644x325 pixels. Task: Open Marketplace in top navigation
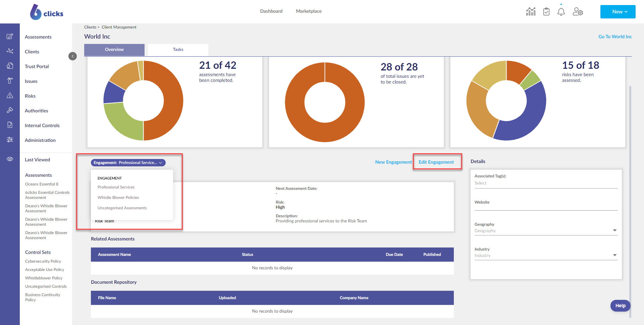(309, 11)
